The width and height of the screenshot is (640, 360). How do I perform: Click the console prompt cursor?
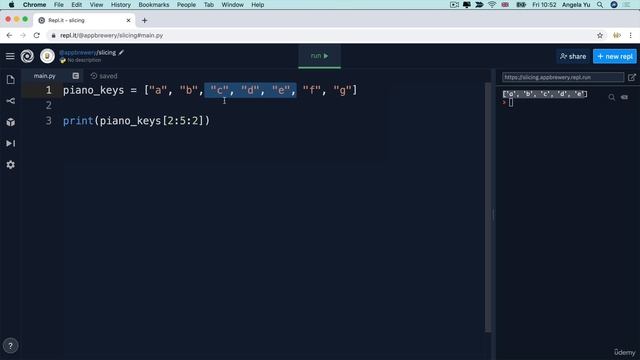coord(511,102)
